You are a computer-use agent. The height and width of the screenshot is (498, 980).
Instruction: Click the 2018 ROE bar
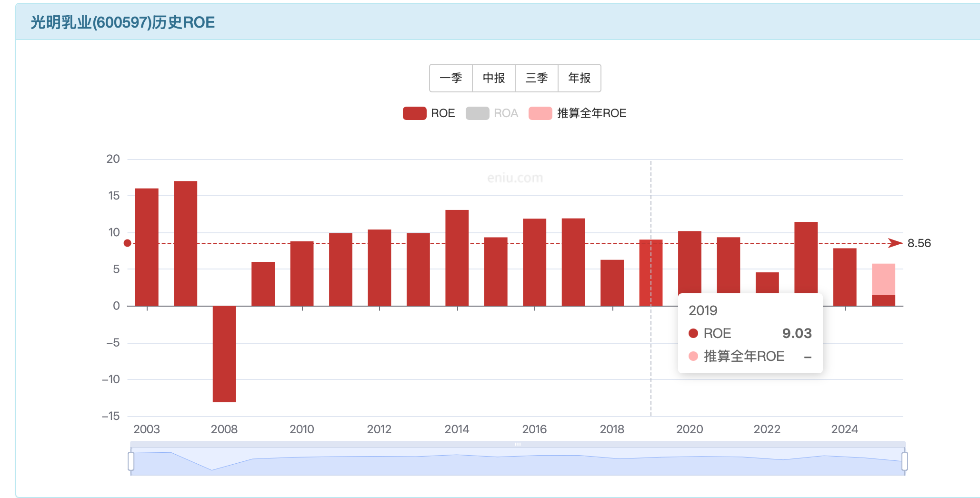[612, 283]
